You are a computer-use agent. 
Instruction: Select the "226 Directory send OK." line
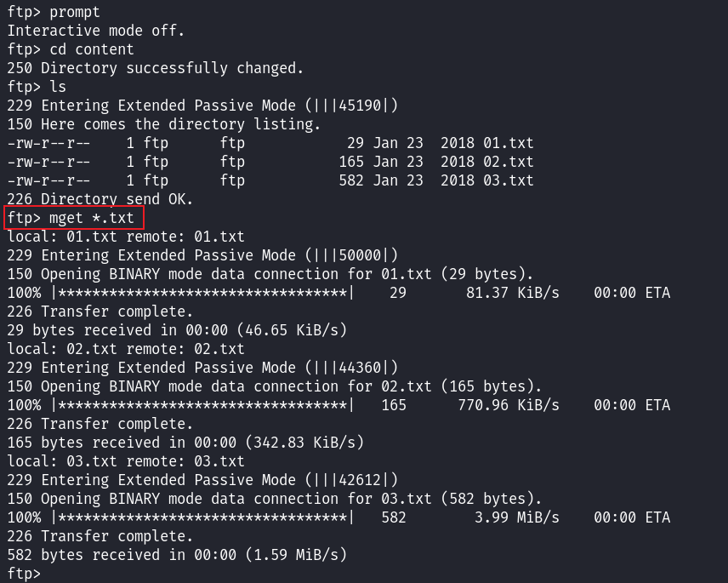tap(100, 199)
